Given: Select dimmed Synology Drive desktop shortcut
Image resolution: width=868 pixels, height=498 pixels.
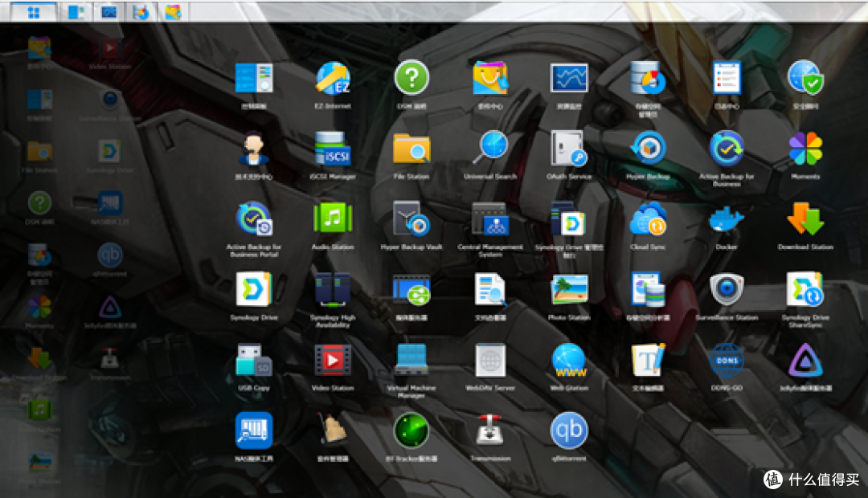Looking at the screenshot, I should pyautogui.click(x=109, y=151).
